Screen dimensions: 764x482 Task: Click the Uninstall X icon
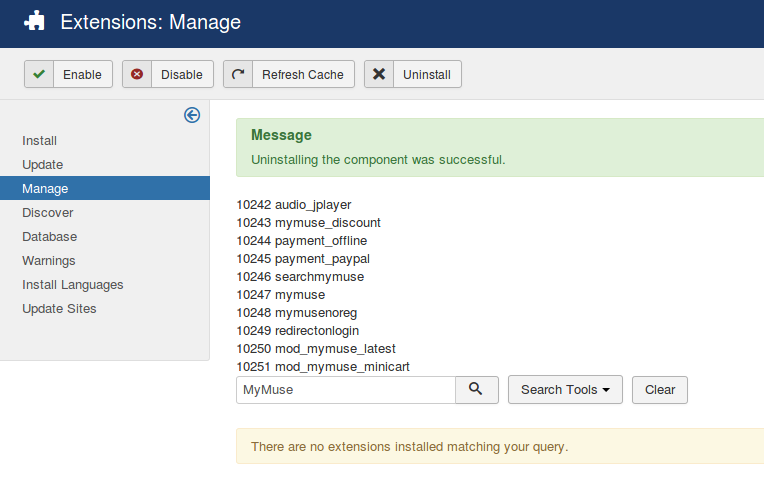[379, 75]
